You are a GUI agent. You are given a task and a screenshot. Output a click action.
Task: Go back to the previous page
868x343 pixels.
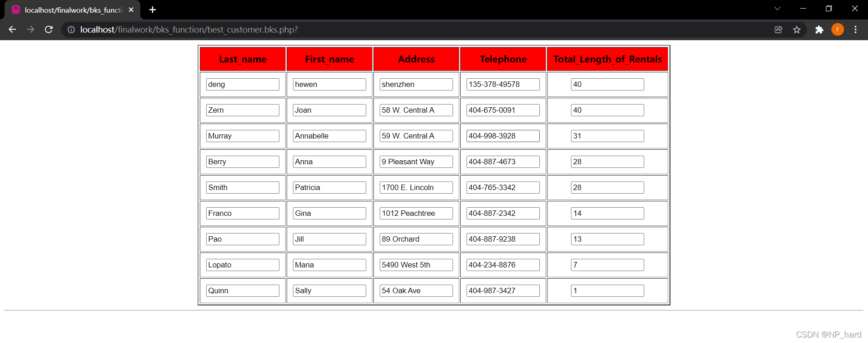pyautogui.click(x=12, y=29)
